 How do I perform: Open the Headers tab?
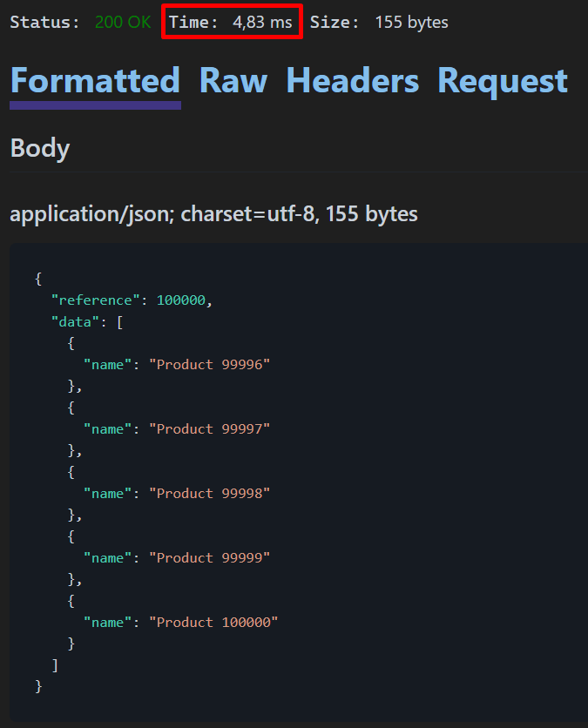(x=353, y=81)
